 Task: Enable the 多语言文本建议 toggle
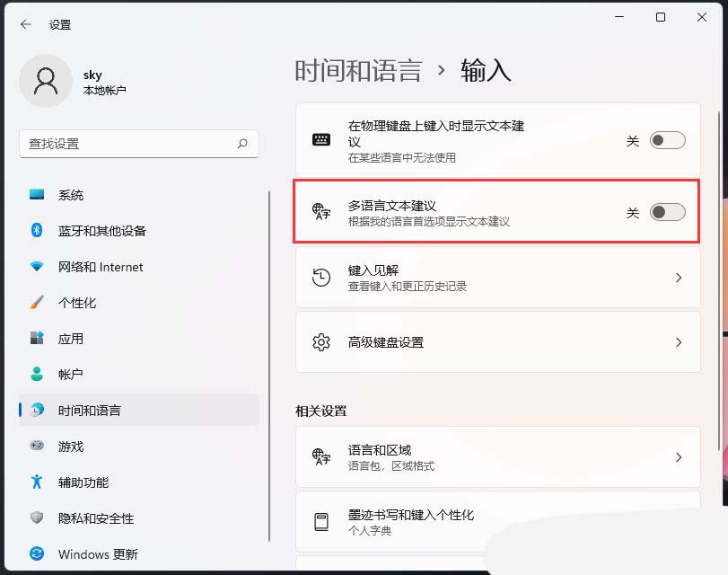667,212
